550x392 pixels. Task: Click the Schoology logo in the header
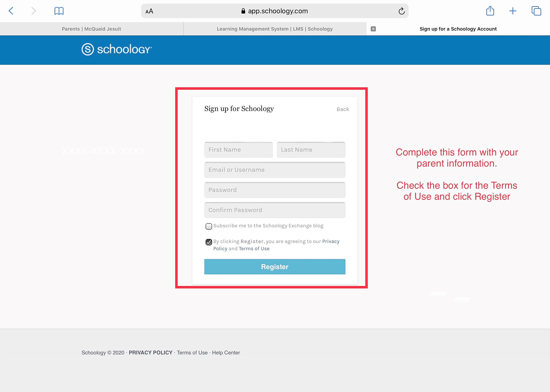point(117,49)
